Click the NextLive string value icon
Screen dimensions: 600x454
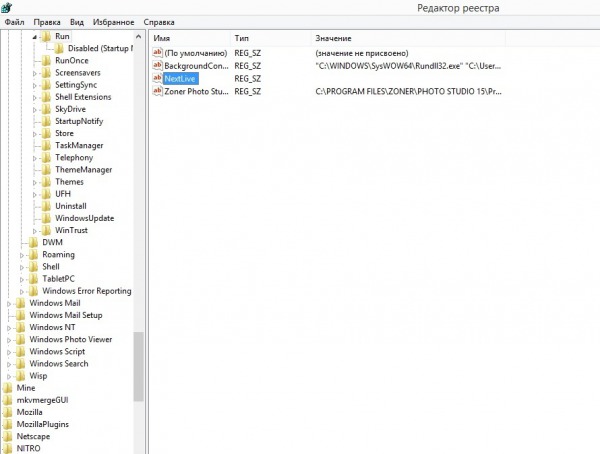click(157, 78)
